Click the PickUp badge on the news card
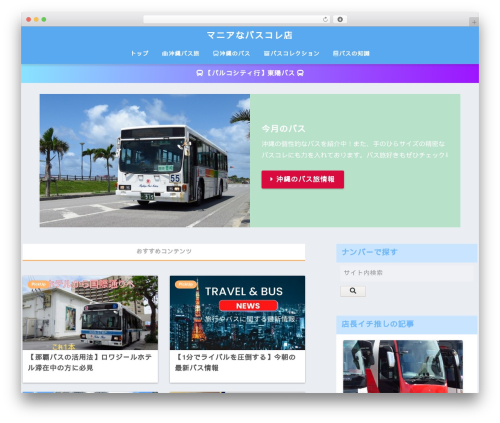This screenshot has width=500, height=423. click(185, 284)
